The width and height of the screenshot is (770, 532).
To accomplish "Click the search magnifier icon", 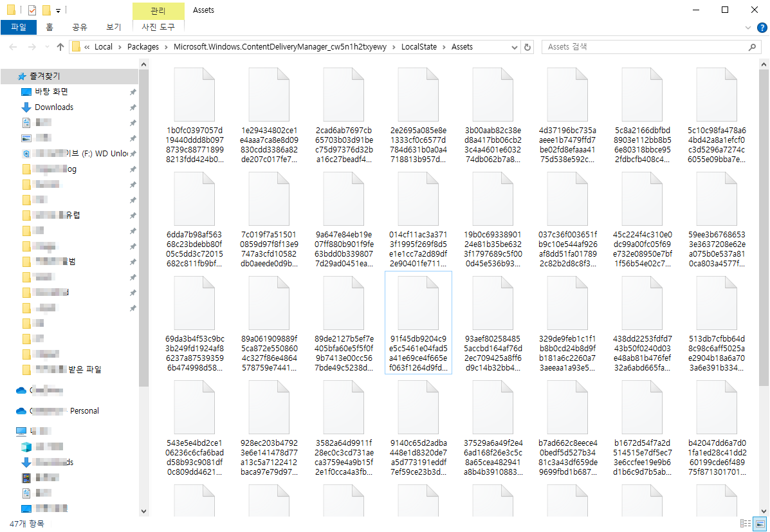I will pos(752,47).
